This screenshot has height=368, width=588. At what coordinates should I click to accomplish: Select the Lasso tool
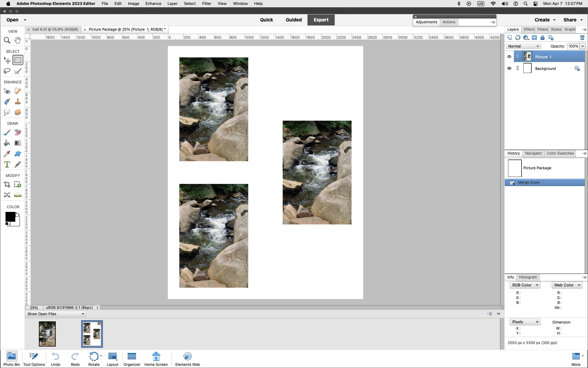tap(7, 71)
